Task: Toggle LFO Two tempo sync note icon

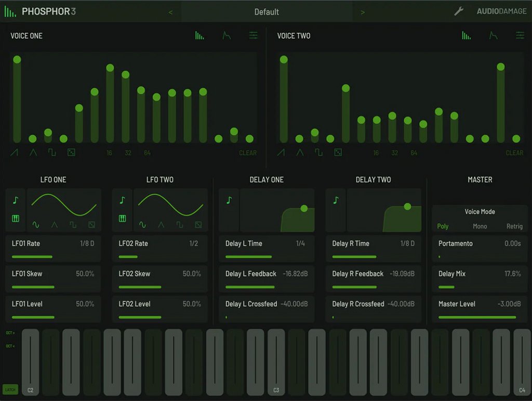Action: tap(123, 200)
